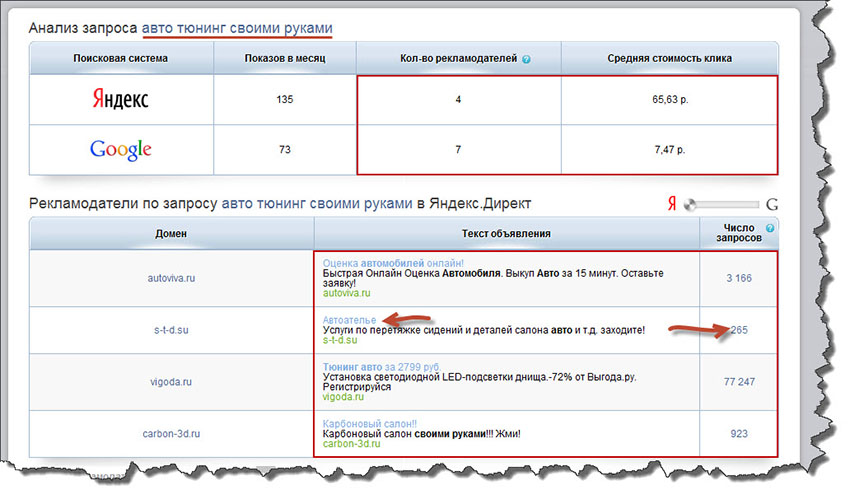Click request count 77 247

pos(739,382)
